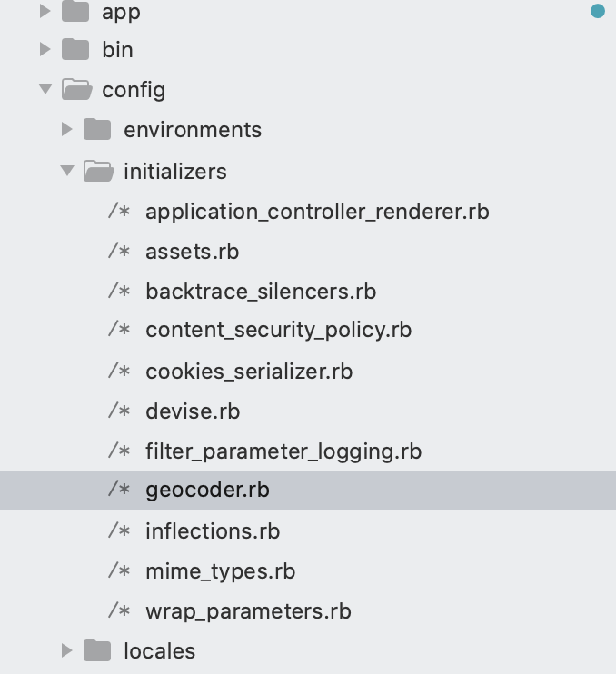Click the file icon beside devise.rb

pos(119,411)
